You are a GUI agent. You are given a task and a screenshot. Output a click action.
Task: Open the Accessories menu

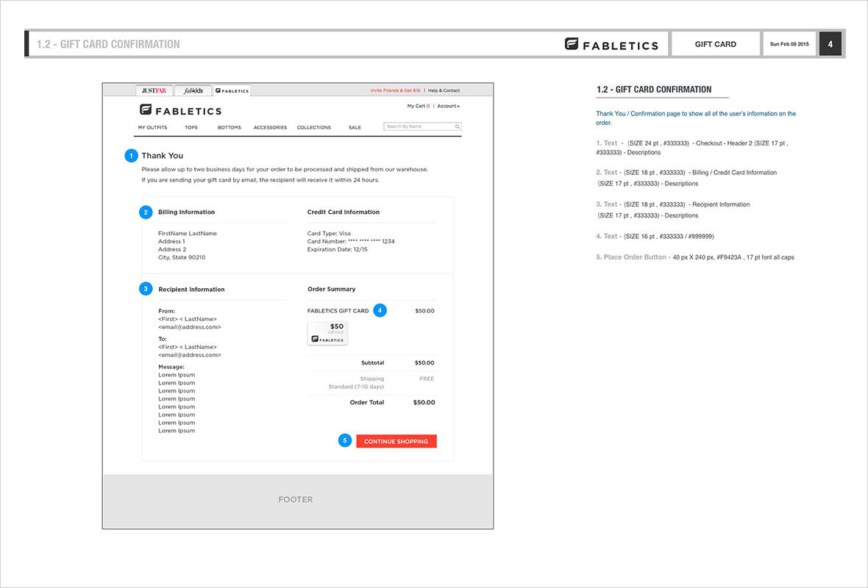click(270, 127)
